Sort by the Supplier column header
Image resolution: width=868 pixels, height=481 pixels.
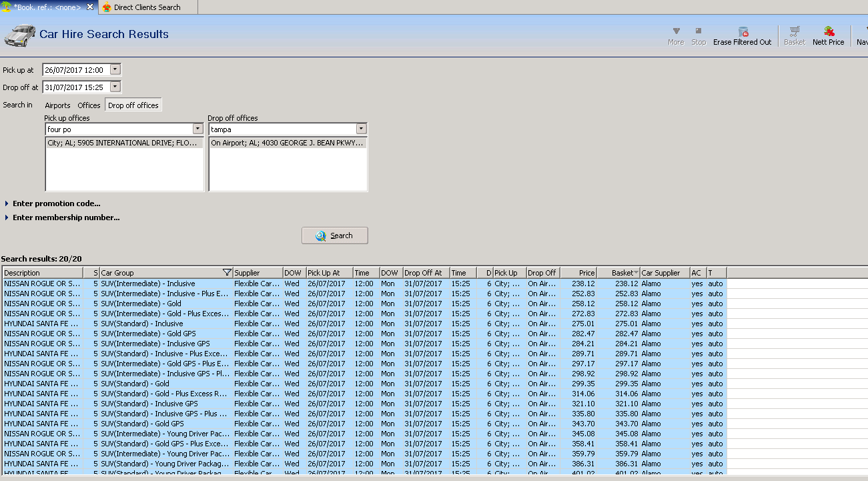(258, 273)
